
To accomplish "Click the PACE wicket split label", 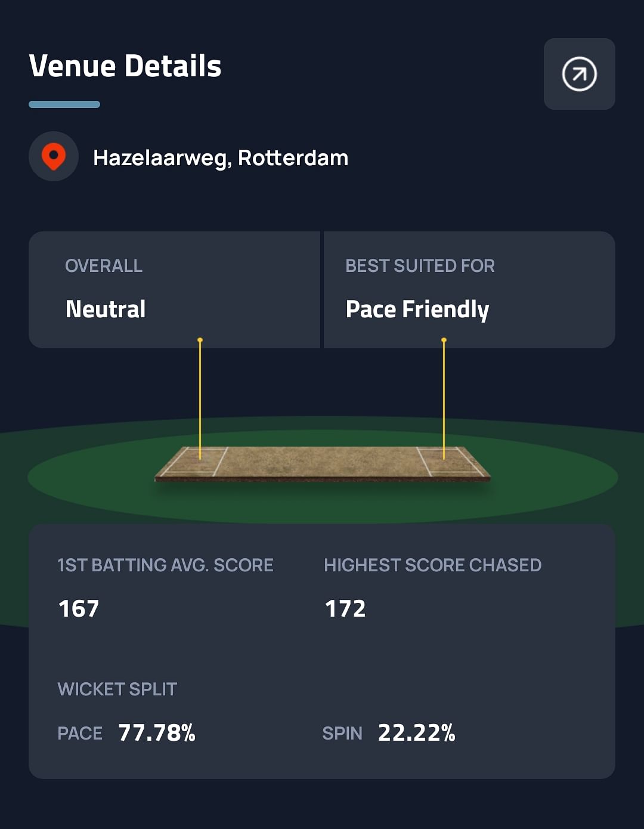I will click(x=80, y=733).
